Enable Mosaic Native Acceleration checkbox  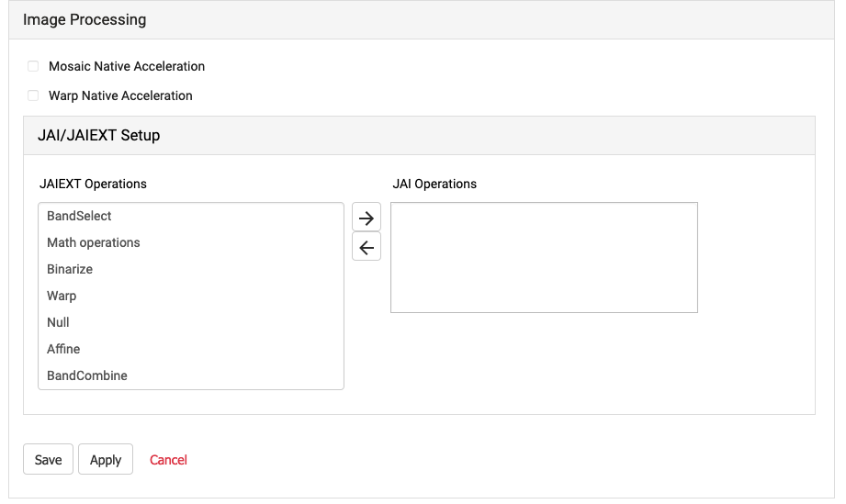(x=33, y=66)
